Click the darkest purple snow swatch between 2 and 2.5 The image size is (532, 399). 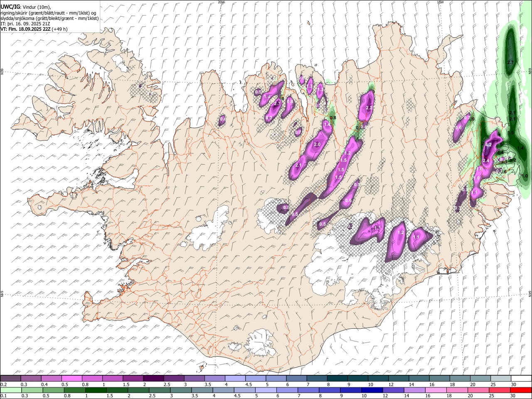point(153,379)
